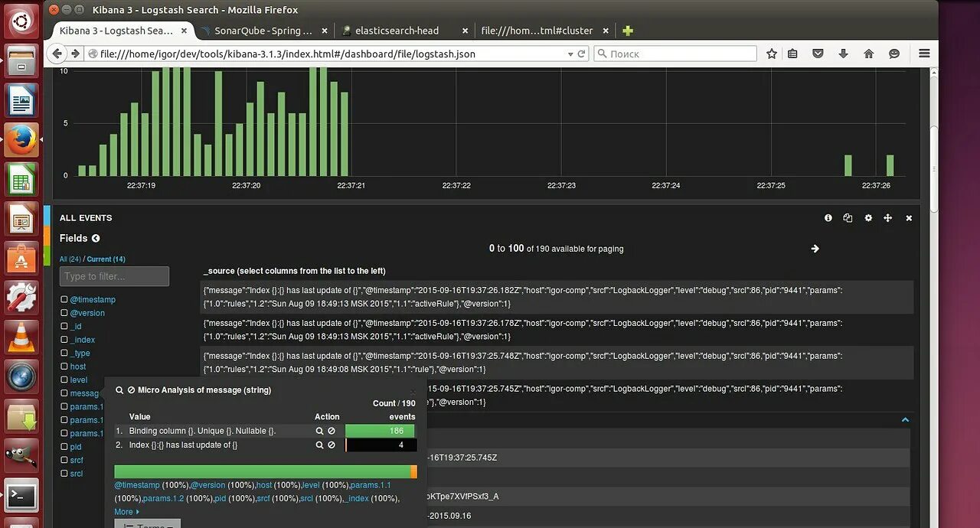Click the move panel crosshair icon
980x528 pixels.
click(x=888, y=218)
